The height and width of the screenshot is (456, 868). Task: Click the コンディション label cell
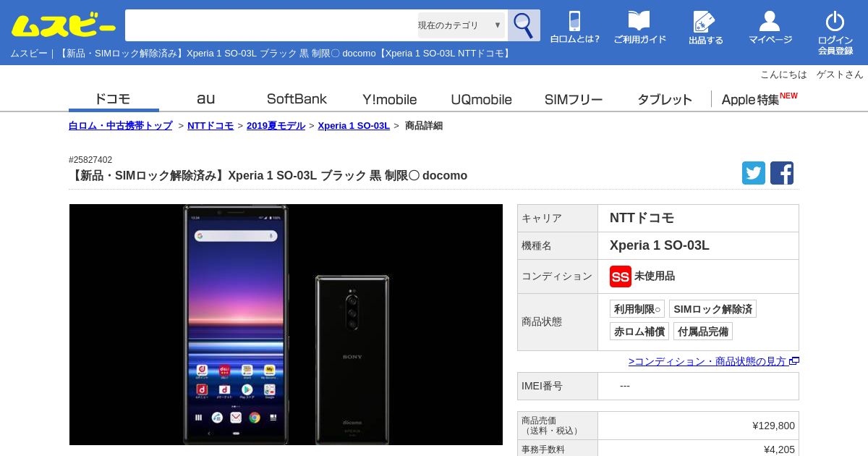click(558, 276)
